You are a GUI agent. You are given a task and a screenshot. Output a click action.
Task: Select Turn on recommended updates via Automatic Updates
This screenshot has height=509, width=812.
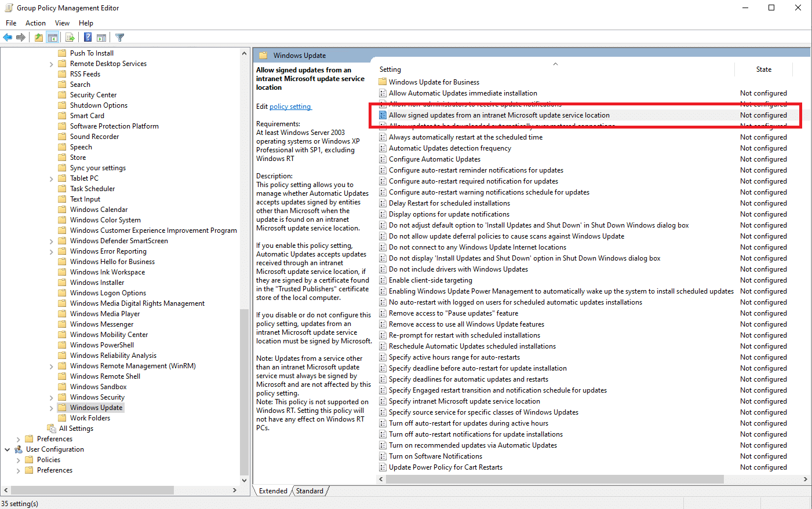coord(473,445)
